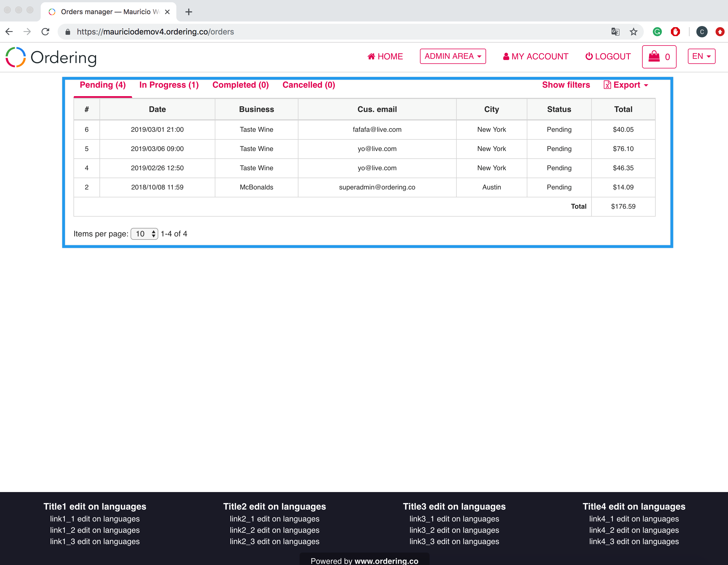Image resolution: width=728 pixels, height=565 pixels.
Task: Click the shopping bag cart icon
Action: pos(654,56)
